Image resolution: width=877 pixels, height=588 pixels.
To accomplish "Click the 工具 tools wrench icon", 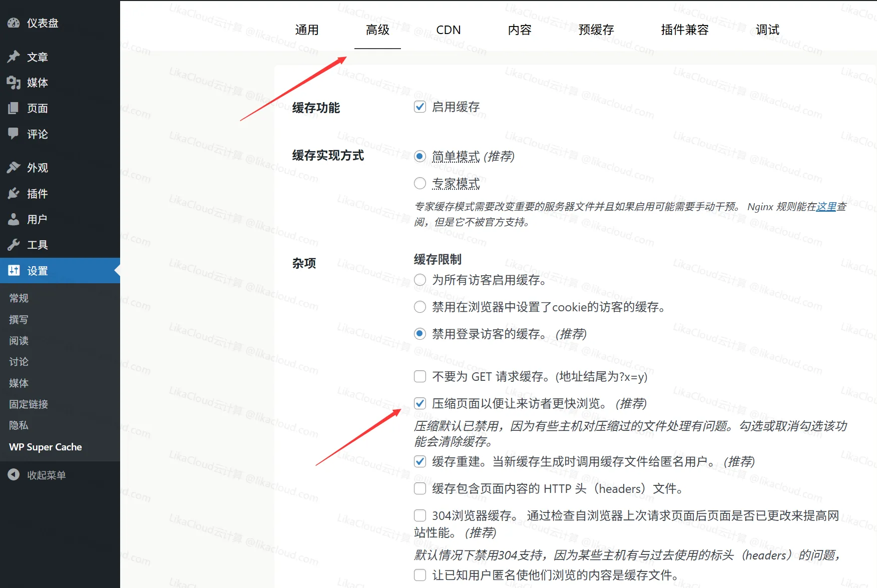I will [14, 245].
